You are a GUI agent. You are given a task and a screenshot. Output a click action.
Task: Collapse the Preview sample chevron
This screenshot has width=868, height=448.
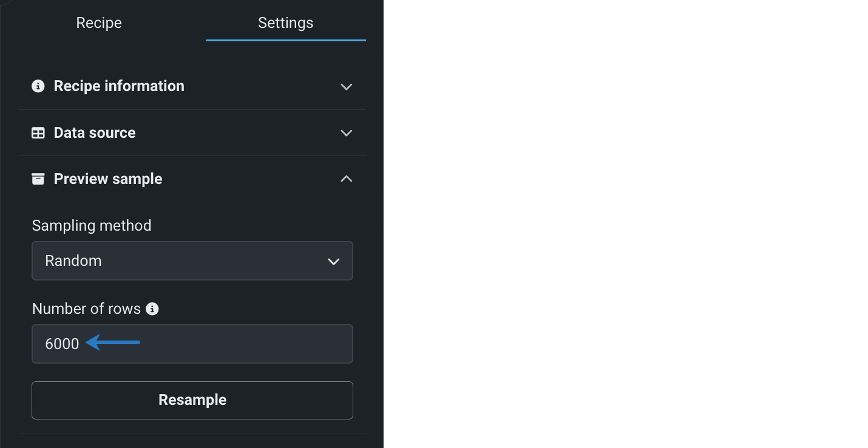[x=346, y=179]
